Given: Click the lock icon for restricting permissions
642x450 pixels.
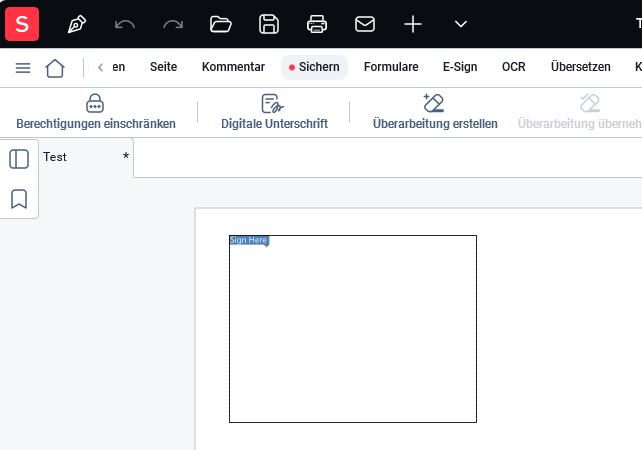Looking at the screenshot, I should (x=95, y=103).
